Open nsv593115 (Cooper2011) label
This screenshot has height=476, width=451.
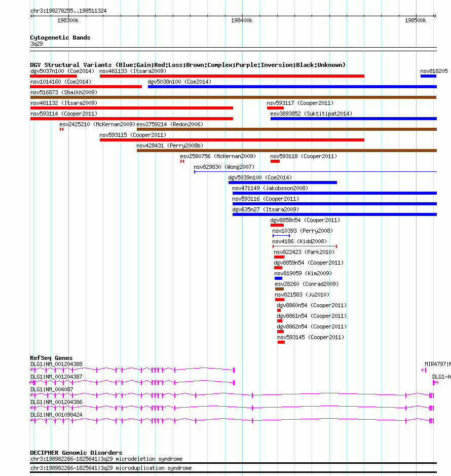tap(133, 135)
